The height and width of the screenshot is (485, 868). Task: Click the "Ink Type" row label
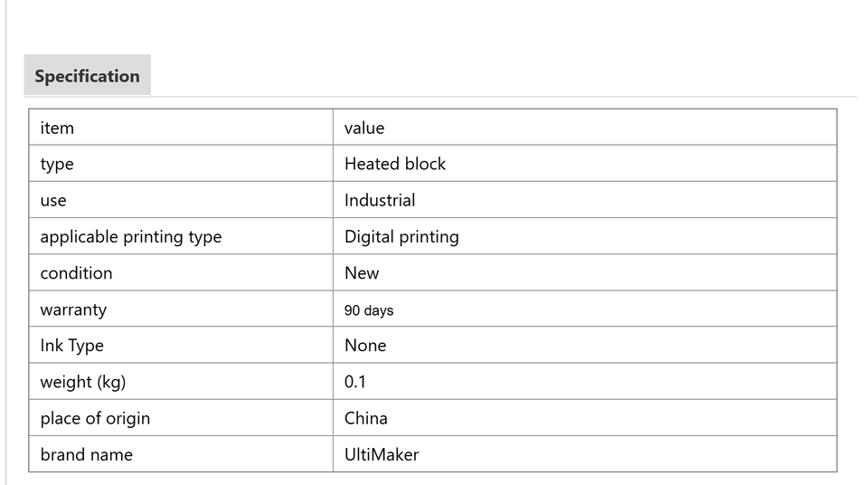pyautogui.click(x=71, y=346)
